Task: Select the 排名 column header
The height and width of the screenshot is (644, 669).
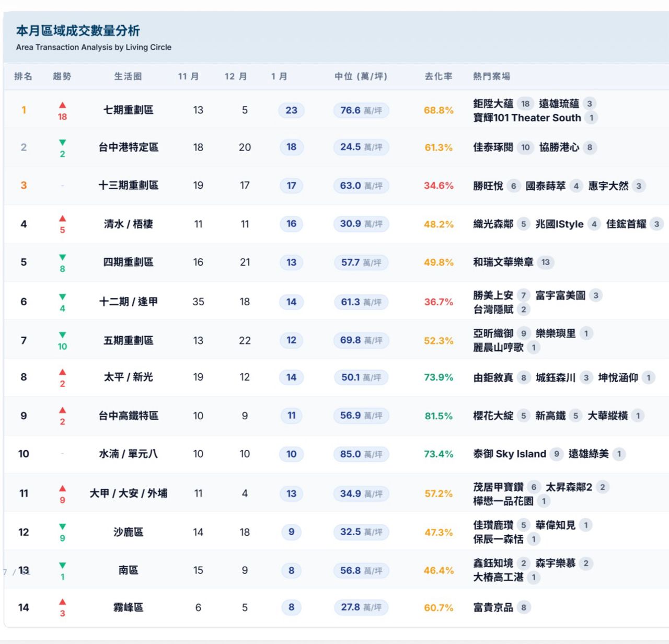Action: tap(24, 76)
